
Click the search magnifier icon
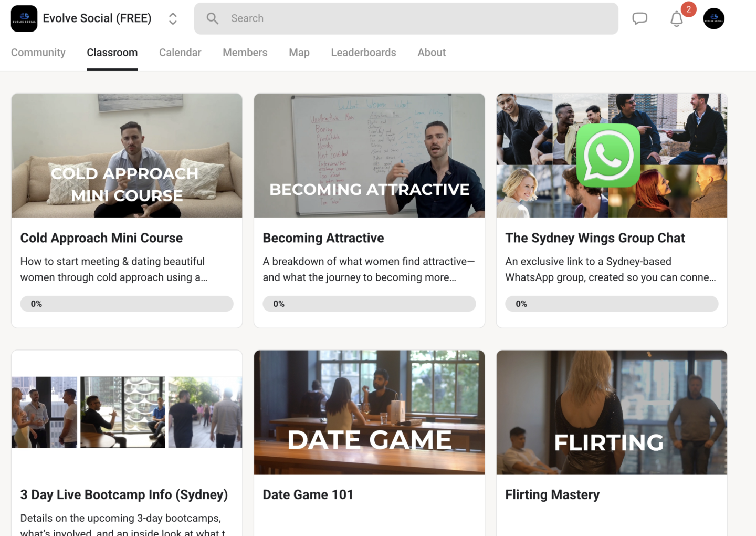[x=213, y=18]
